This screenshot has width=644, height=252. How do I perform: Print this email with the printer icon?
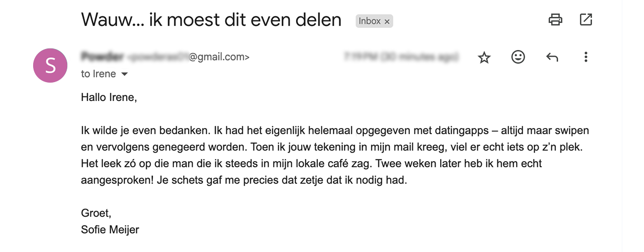click(x=555, y=20)
